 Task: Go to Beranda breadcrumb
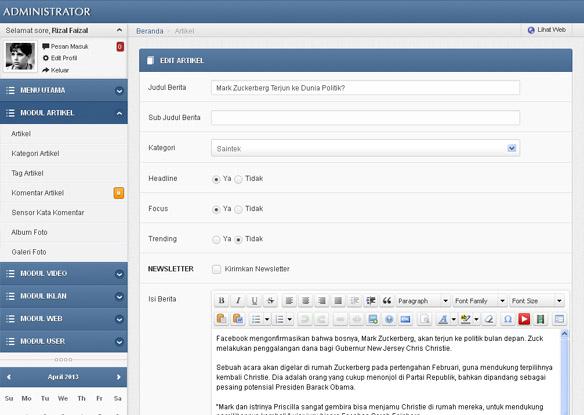(150, 31)
